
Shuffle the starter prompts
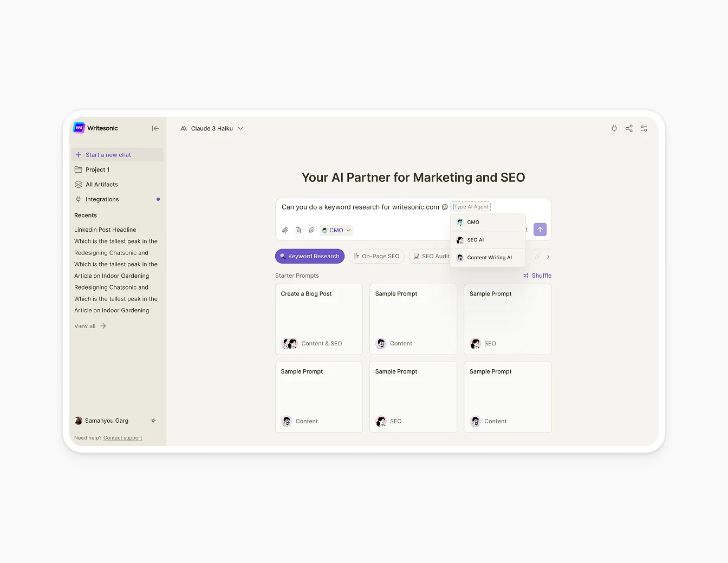[537, 276]
